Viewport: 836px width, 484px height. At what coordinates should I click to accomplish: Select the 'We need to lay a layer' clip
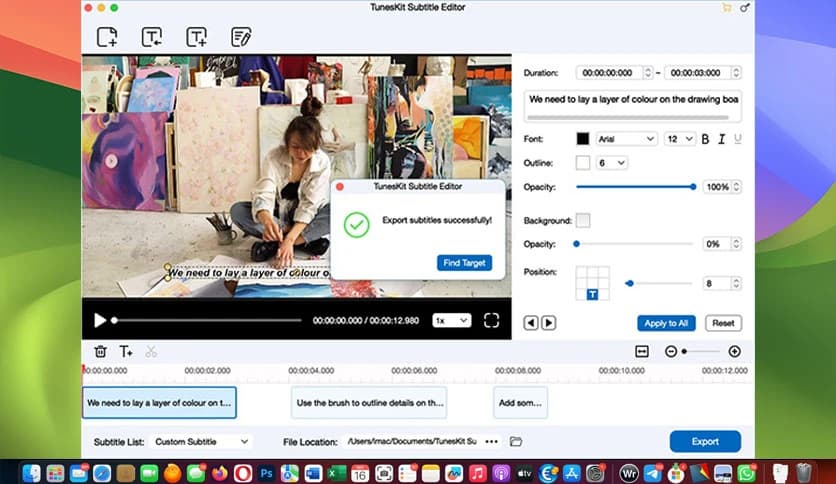point(159,402)
